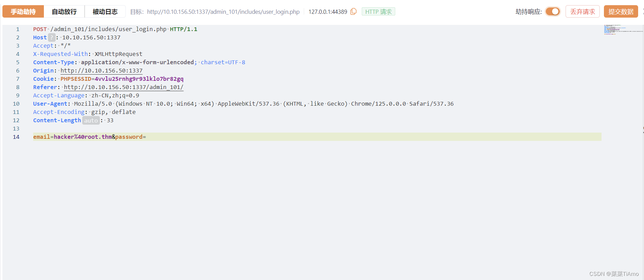Click the 劫持响应 label
The image size is (644, 280).
[529, 12]
